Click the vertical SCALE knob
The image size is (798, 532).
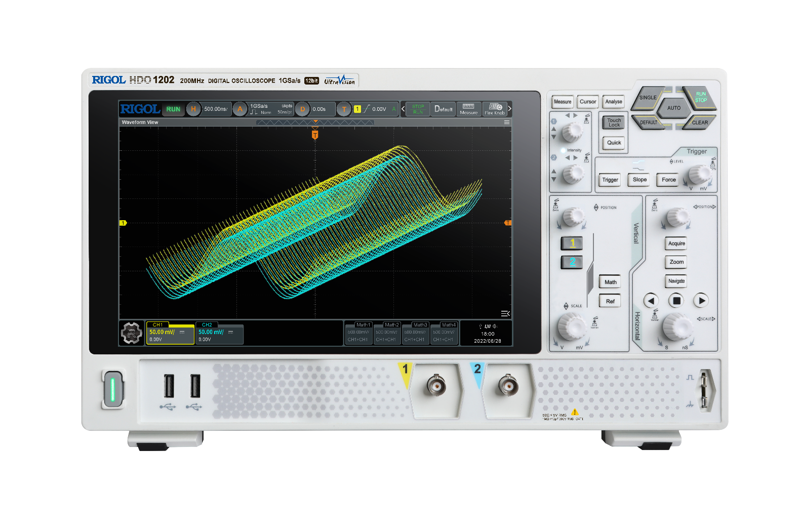pyautogui.click(x=573, y=326)
